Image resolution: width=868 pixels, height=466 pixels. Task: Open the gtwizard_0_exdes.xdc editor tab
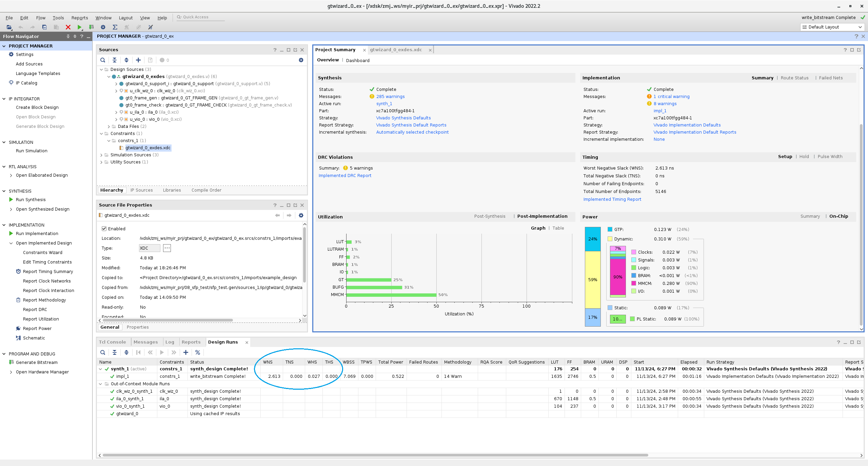[x=396, y=50]
